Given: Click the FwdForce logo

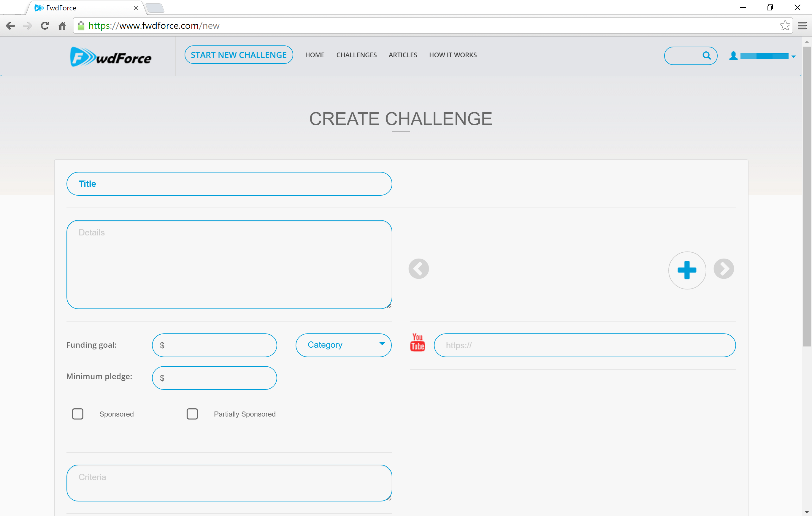Looking at the screenshot, I should point(111,57).
